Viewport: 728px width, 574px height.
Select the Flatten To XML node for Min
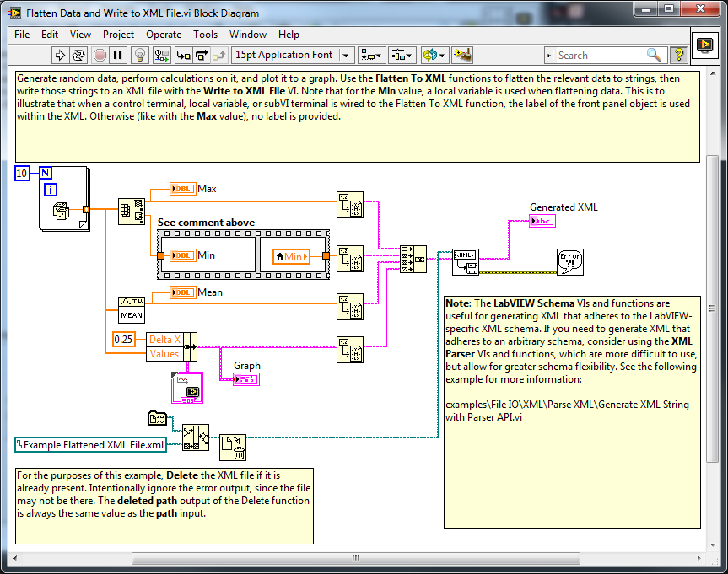350,259
